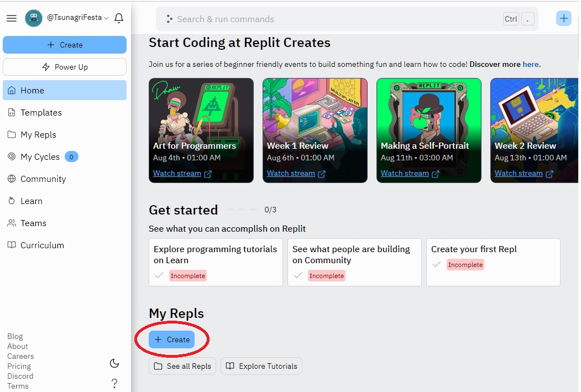This screenshot has height=392, width=581.
Task: Open the About footer link
Action: [x=18, y=347]
